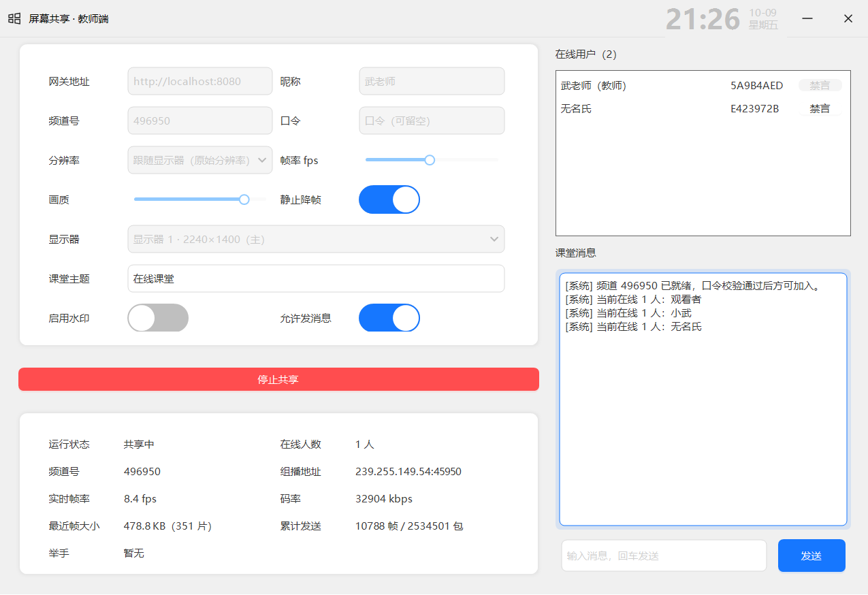This screenshot has height=595, width=868.
Task: Toggle the 静止降帧 switch
Action: pos(389,199)
